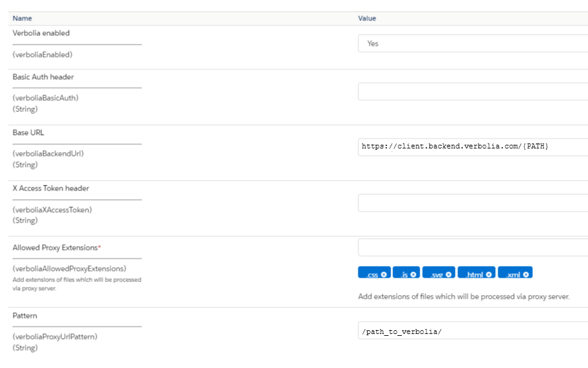
Task: Remove the .xml extension tag
Action: pyautogui.click(x=525, y=274)
